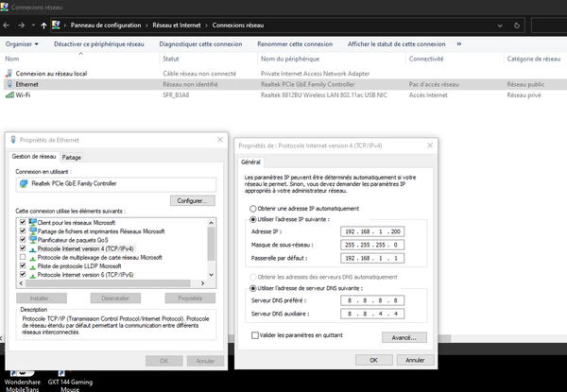Viewport: 567px width, 392px height.
Task: Select the Général tab in IPv4 properties
Action: (x=250, y=162)
